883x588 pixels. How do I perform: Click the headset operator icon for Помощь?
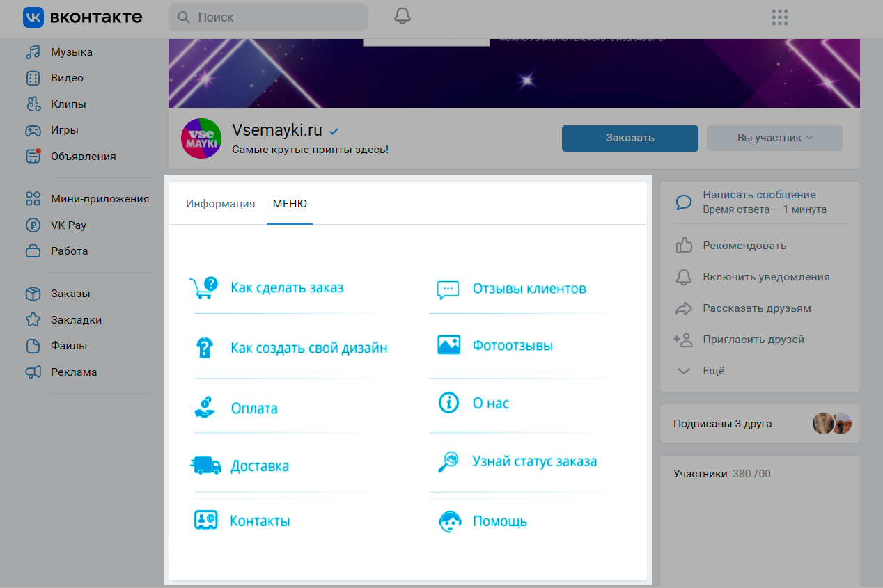point(450,522)
